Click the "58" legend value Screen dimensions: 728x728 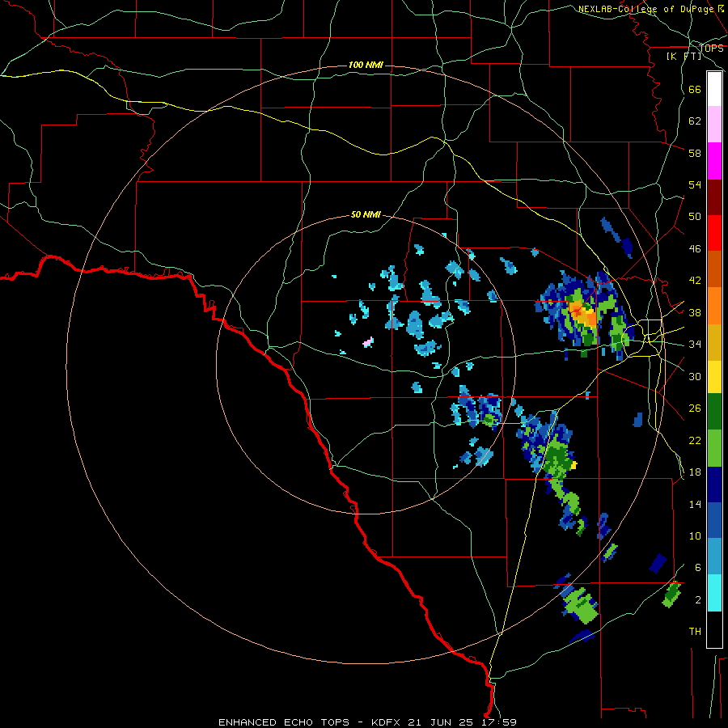[x=695, y=153]
